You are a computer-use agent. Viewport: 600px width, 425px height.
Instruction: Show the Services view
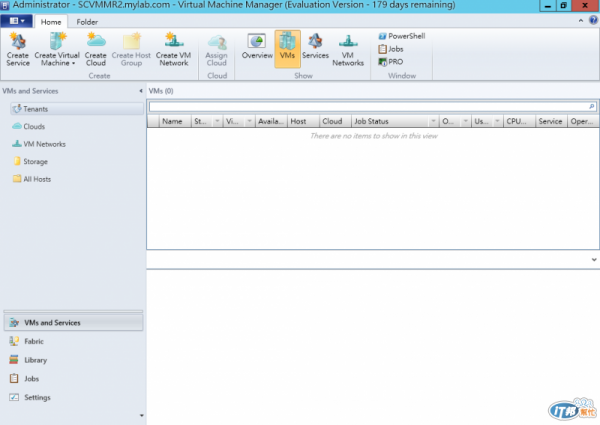(x=315, y=47)
